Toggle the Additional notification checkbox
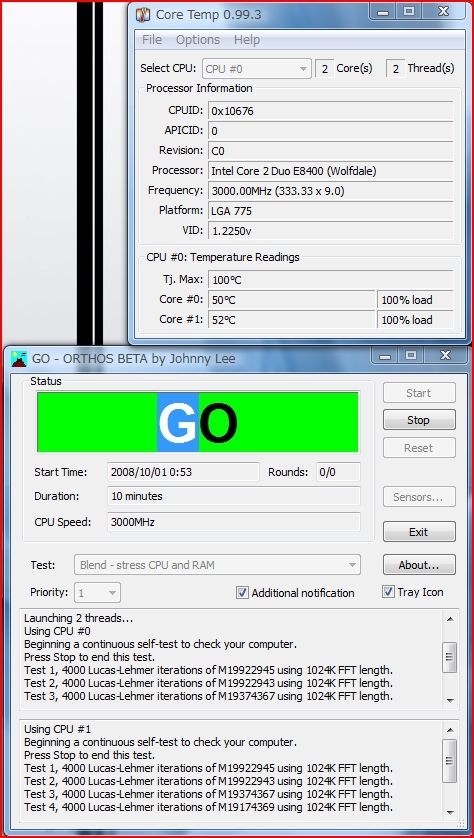Screen dimensions: 474x838 (x=243, y=593)
